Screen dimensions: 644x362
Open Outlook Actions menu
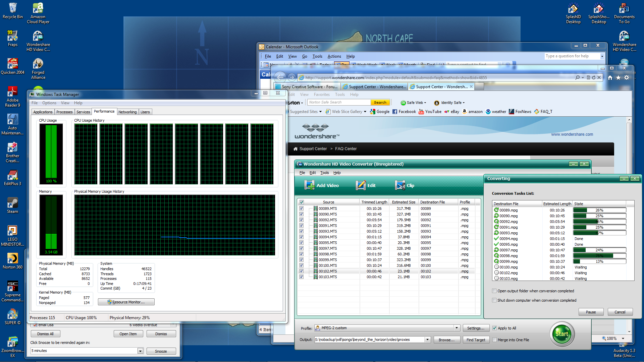pyautogui.click(x=334, y=56)
